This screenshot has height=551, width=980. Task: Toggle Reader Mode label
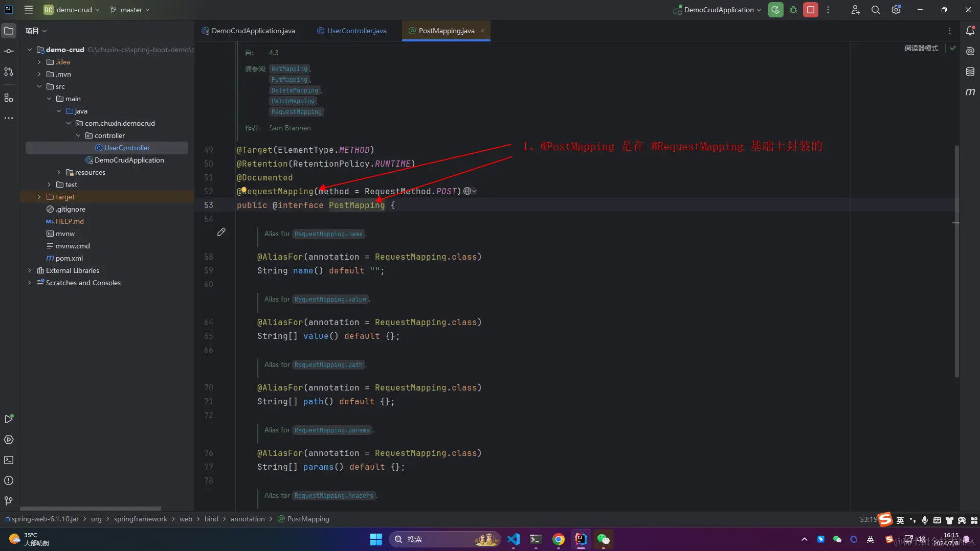(921, 48)
